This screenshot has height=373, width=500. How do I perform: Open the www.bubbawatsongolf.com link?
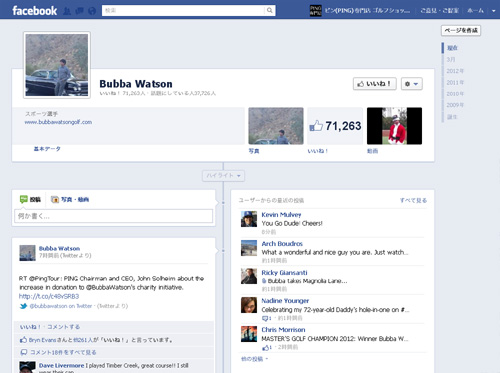(58, 122)
